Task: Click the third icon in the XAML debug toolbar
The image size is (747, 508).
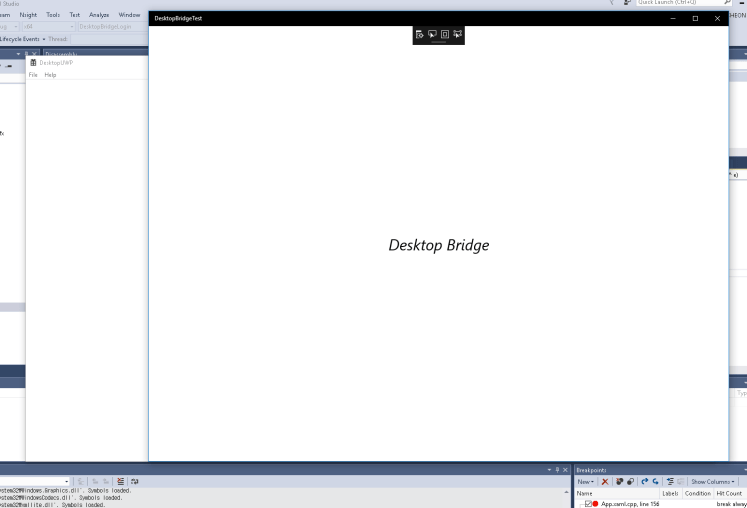Action: click(445, 34)
